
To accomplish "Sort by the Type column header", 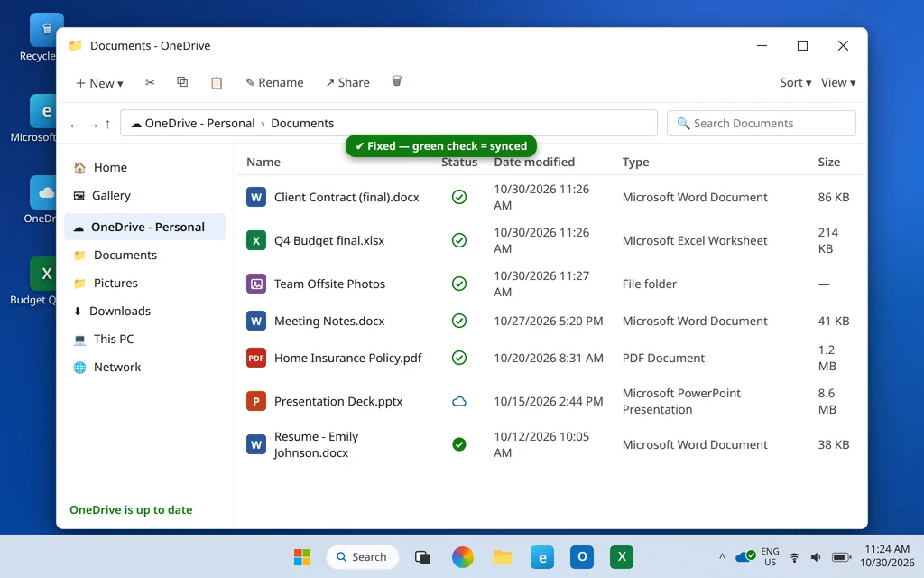I will [x=635, y=163].
